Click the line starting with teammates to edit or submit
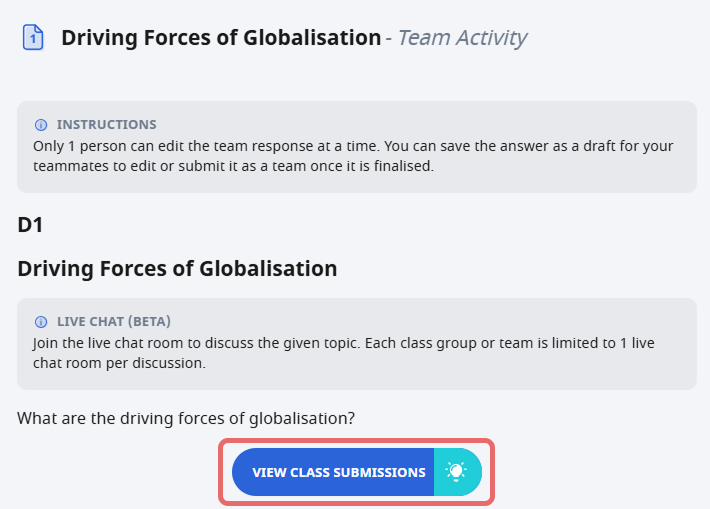 233,166
